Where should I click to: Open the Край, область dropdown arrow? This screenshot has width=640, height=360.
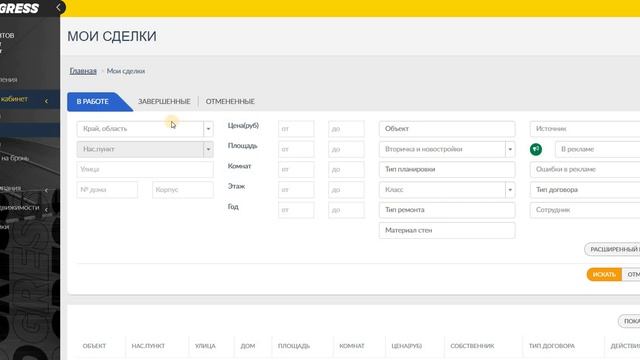click(x=208, y=129)
